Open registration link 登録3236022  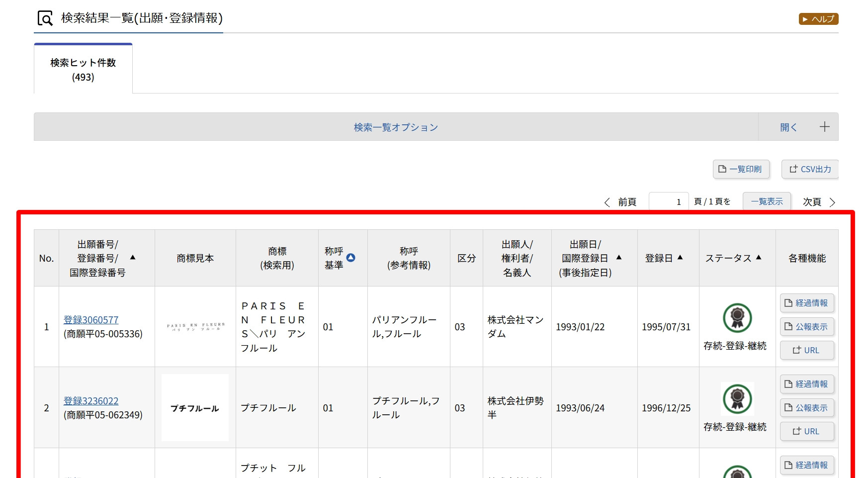[91, 401]
